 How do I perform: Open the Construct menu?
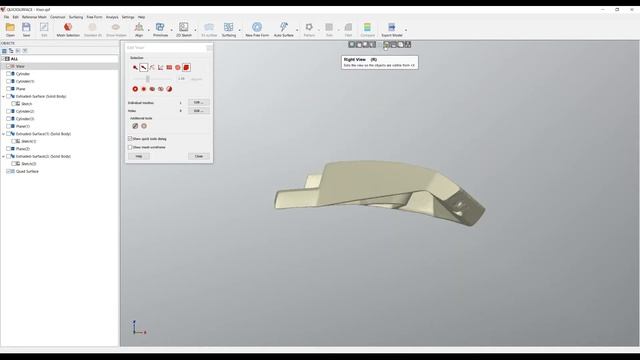click(58, 17)
